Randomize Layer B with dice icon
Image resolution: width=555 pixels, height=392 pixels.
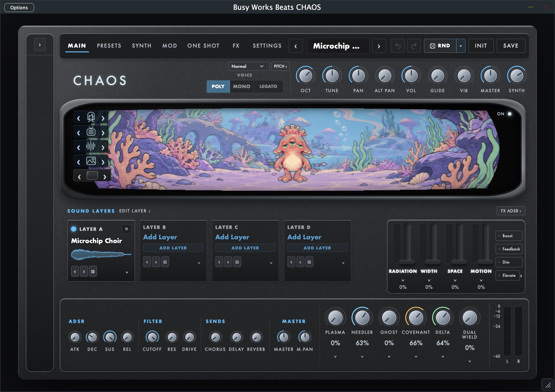165,262
